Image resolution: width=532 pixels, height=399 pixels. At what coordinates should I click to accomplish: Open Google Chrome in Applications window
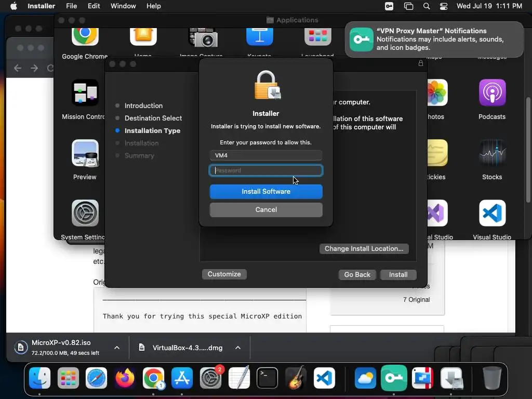[85, 36]
